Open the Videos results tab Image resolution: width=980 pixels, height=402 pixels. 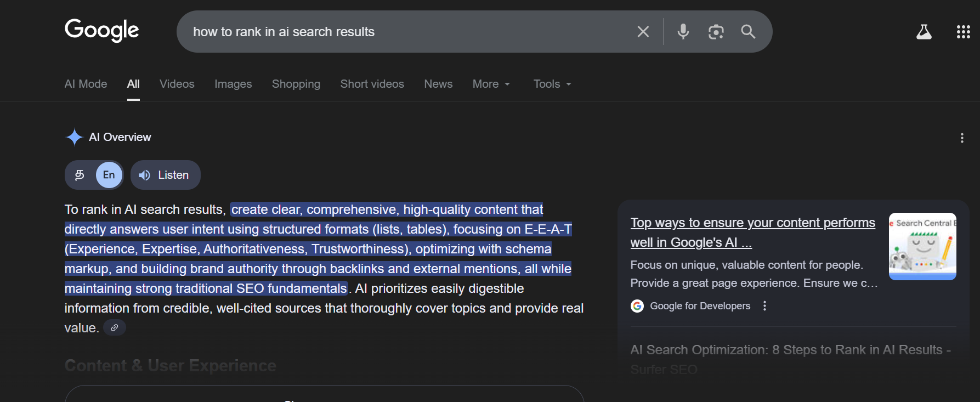tap(177, 84)
